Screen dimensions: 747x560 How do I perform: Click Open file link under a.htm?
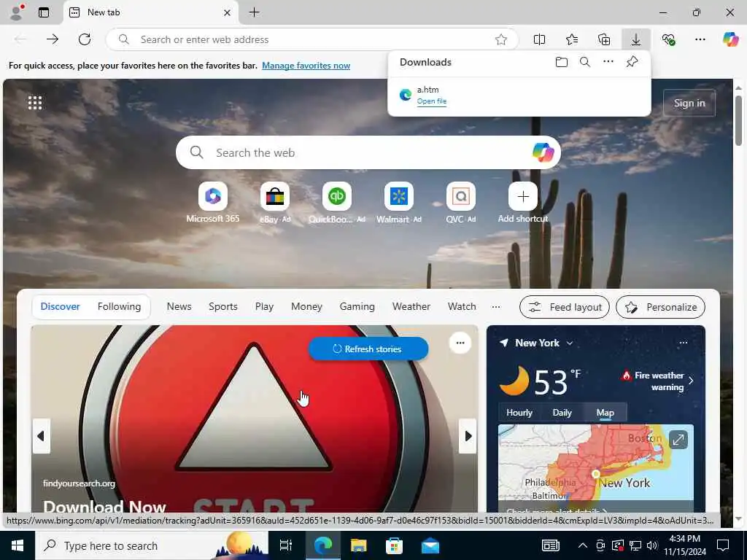click(432, 101)
